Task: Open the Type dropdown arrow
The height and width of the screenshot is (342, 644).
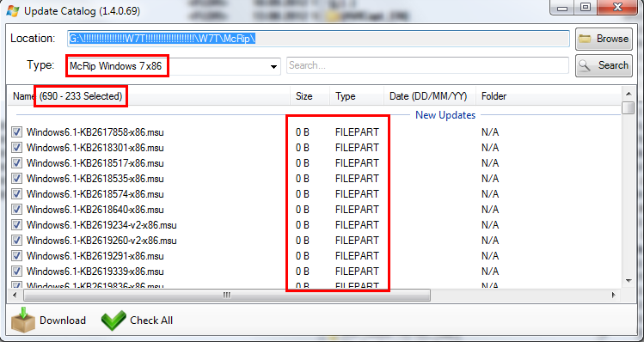Action: (274, 66)
